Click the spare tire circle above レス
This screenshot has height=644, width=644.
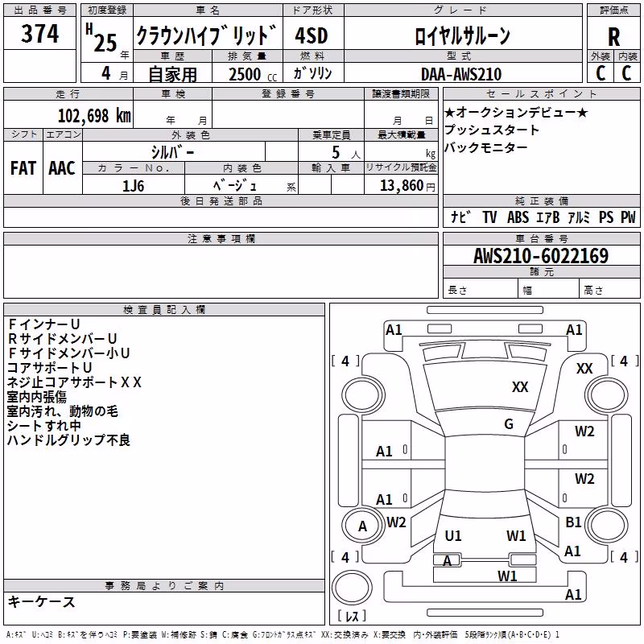coord(352,587)
